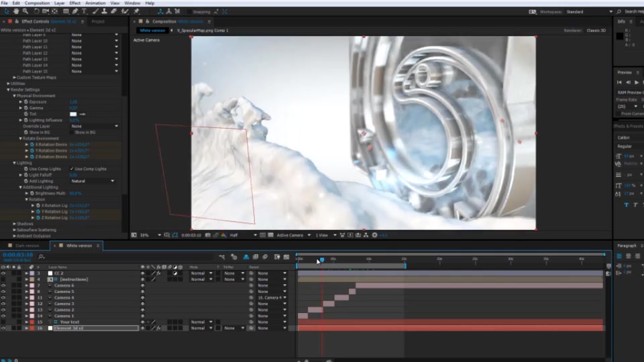Select the Hand tool in toolbar

[x=16, y=11]
